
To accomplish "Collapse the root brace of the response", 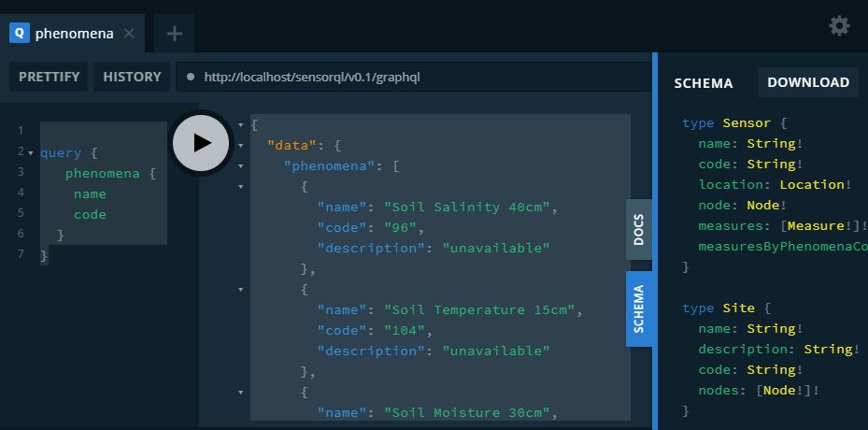I will click(242, 124).
